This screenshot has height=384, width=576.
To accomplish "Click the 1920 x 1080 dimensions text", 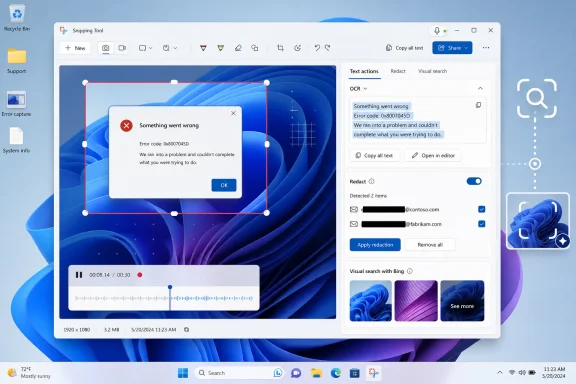I will coord(76,330).
